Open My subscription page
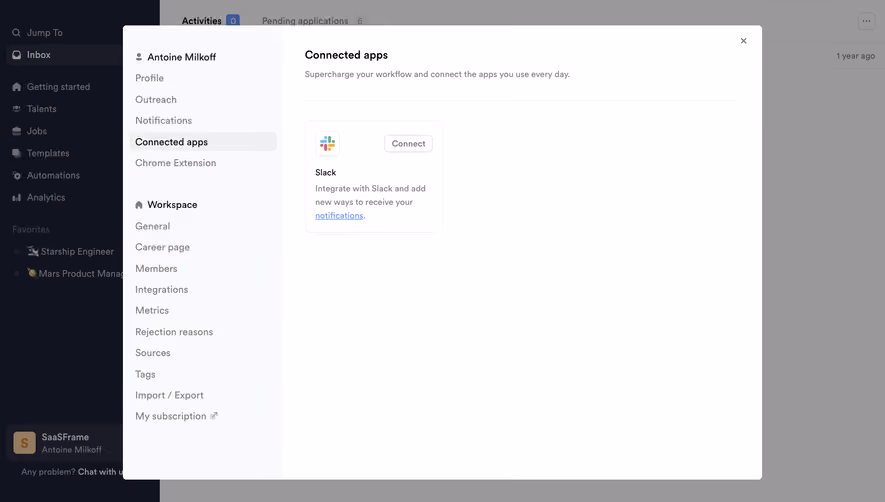The width and height of the screenshot is (885, 502). (170, 416)
